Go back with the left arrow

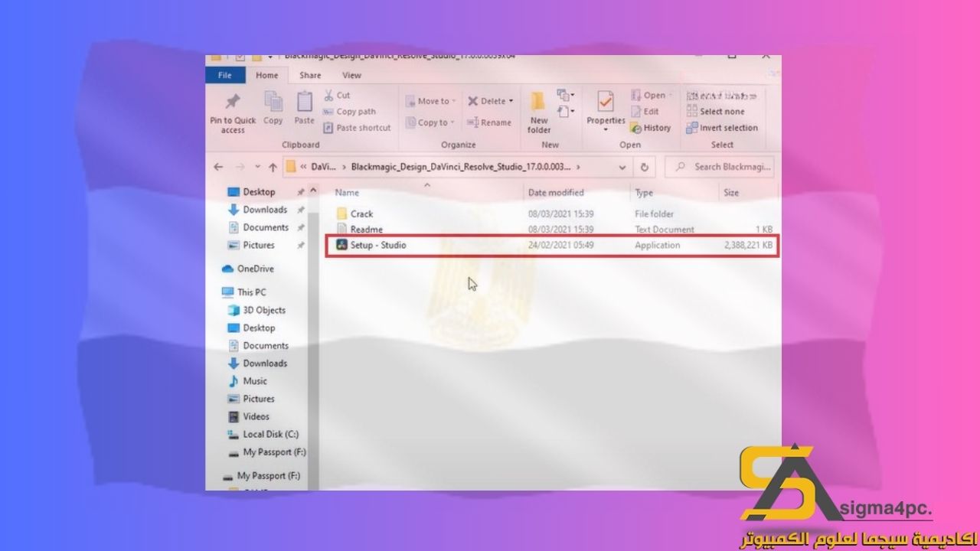pyautogui.click(x=219, y=167)
